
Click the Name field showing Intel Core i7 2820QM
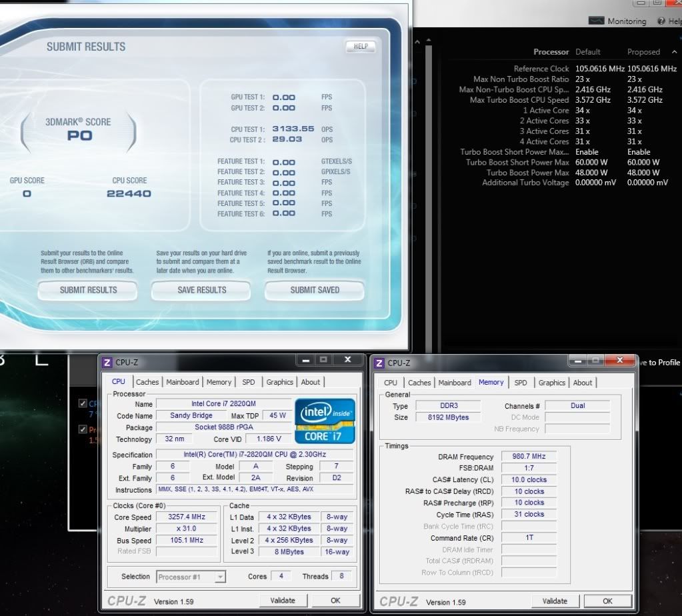(223, 404)
